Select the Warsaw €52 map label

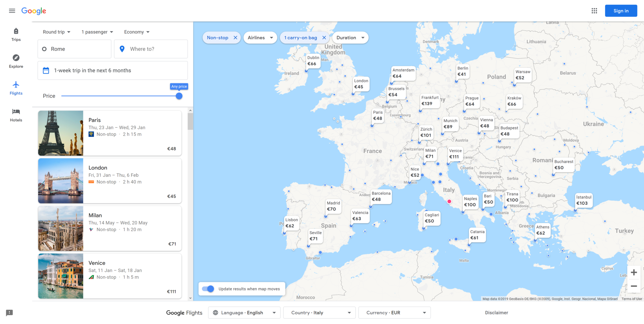523,75
